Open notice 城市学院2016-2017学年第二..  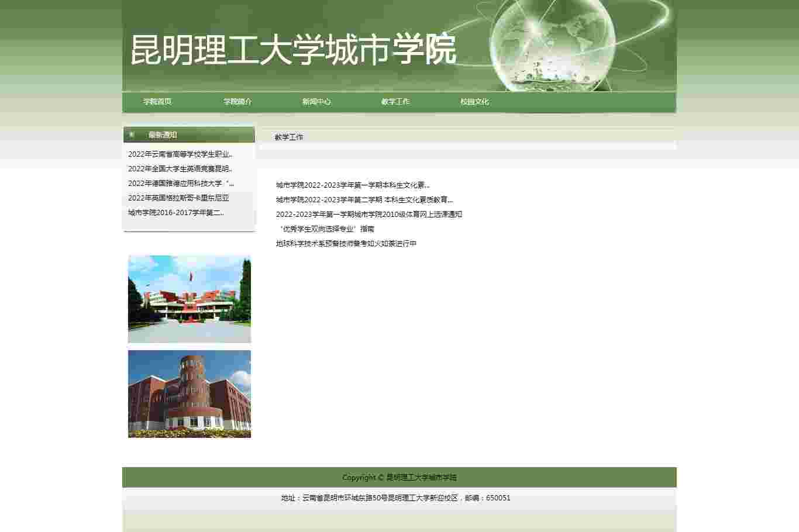pyautogui.click(x=176, y=213)
